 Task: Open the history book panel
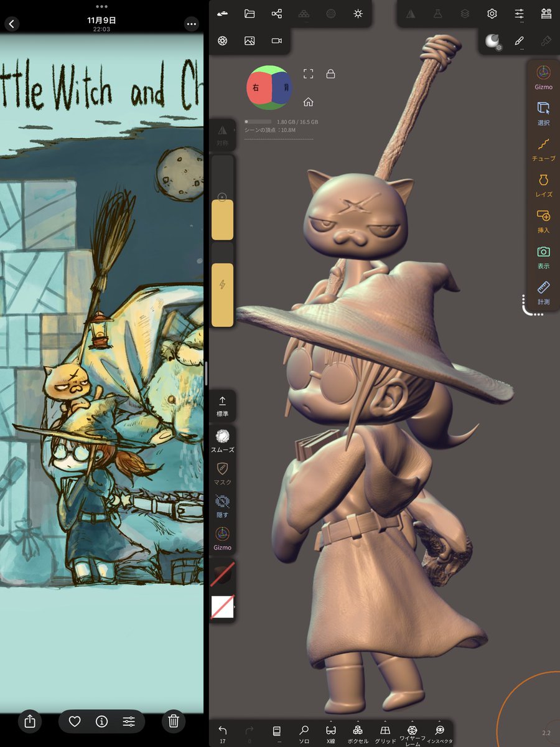(277, 733)
